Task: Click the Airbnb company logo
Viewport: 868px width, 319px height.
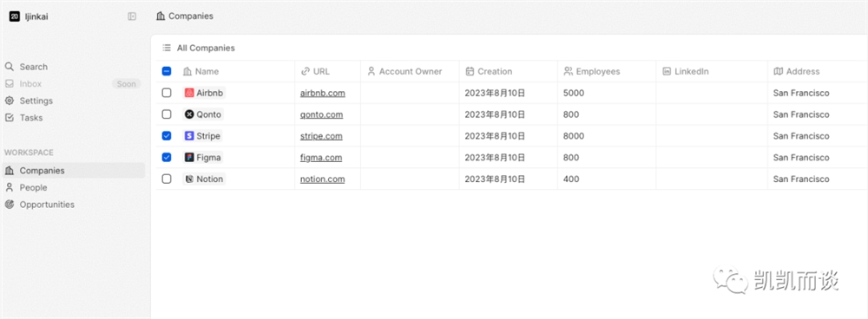Action: pyautogui.click(x=189, y=93)
